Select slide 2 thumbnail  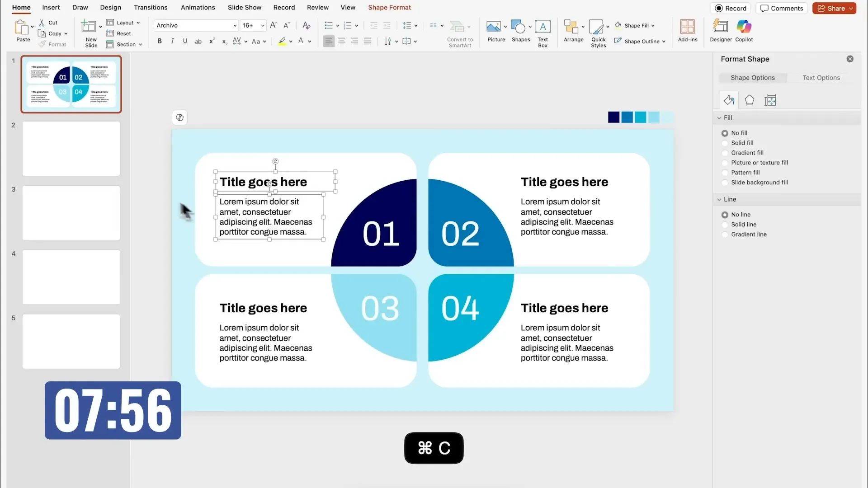point(71,149)
